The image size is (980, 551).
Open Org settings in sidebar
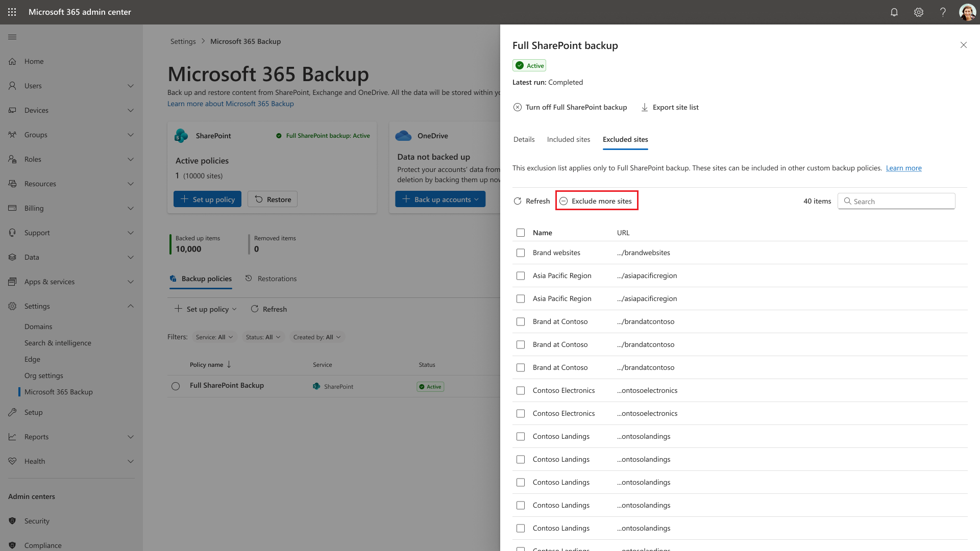pos(44,375)
